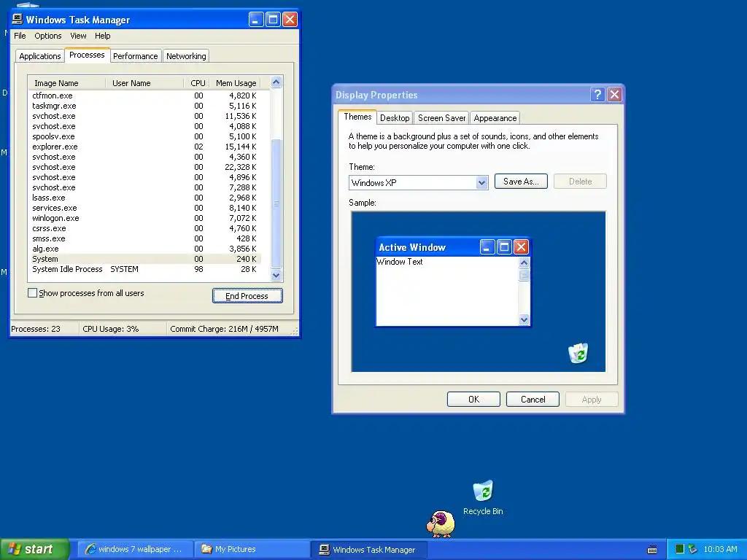
Task: Click the keyboard icon in the taskbar
Action: click(x=652, y=550)
